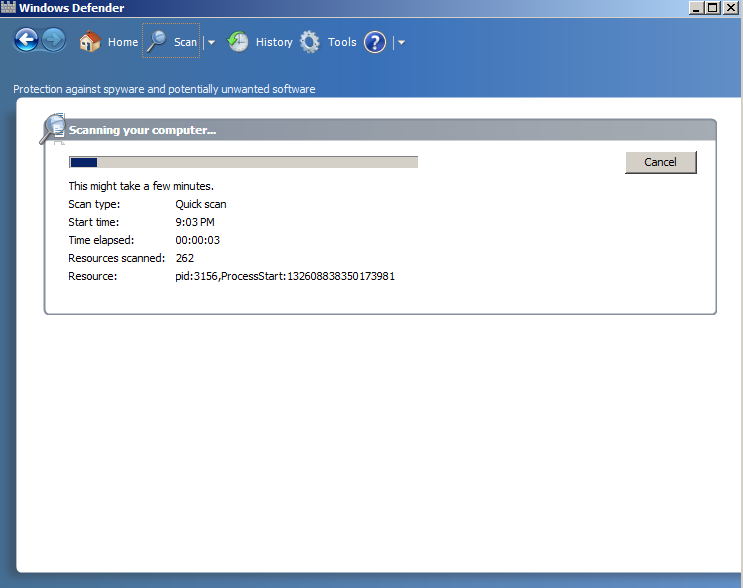Click the Scan magnifying glass icon
Screen dimensions: 743x588
tap(157, 41)
